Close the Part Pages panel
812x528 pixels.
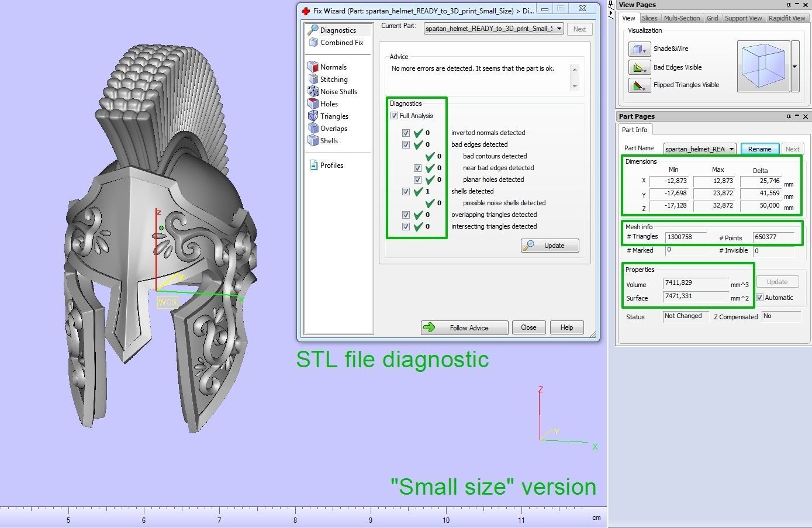point(806,116)
